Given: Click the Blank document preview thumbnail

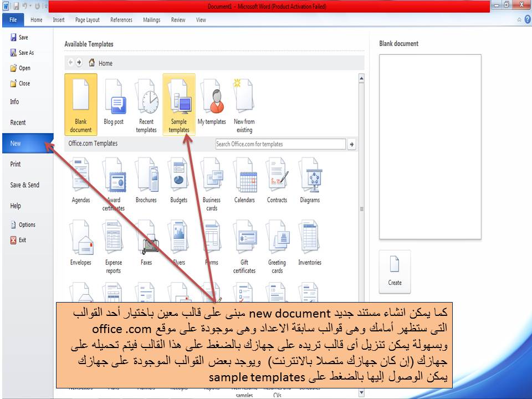Looking at the screenshot, I should tap(430, 146).
